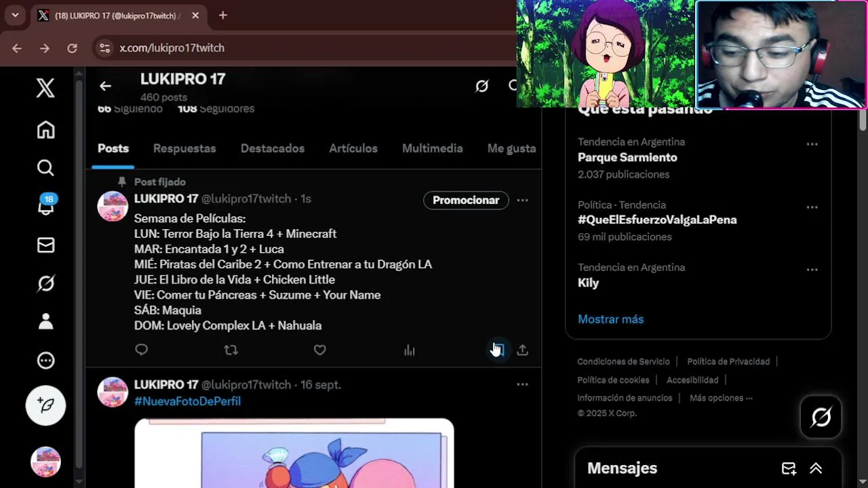This screenshot has width=868, height=488.
Task: Open Profile icon in sidebar
Action: point(45,321)
